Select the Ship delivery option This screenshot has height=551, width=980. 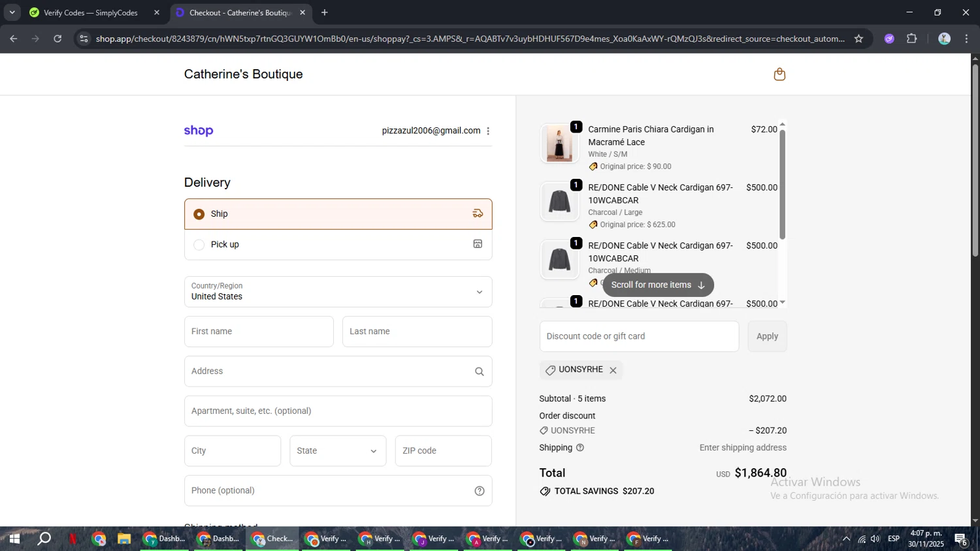338,214
